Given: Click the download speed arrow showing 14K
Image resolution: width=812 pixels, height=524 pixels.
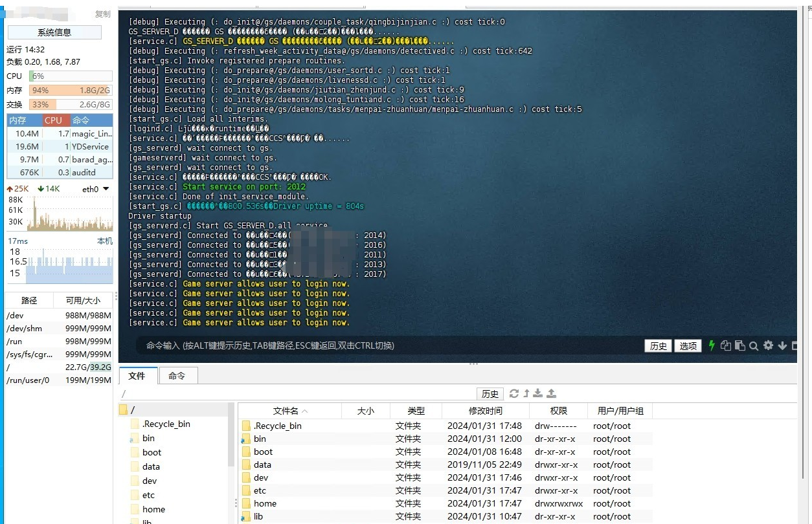Looking at the screenshot, I should point(41,189).
